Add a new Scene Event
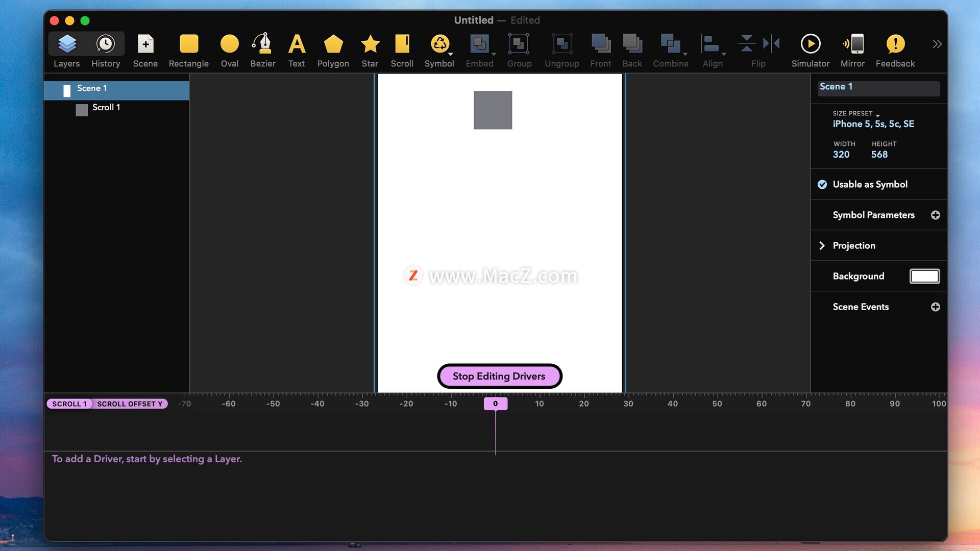 pyautogui.click(x=935, y=307)
